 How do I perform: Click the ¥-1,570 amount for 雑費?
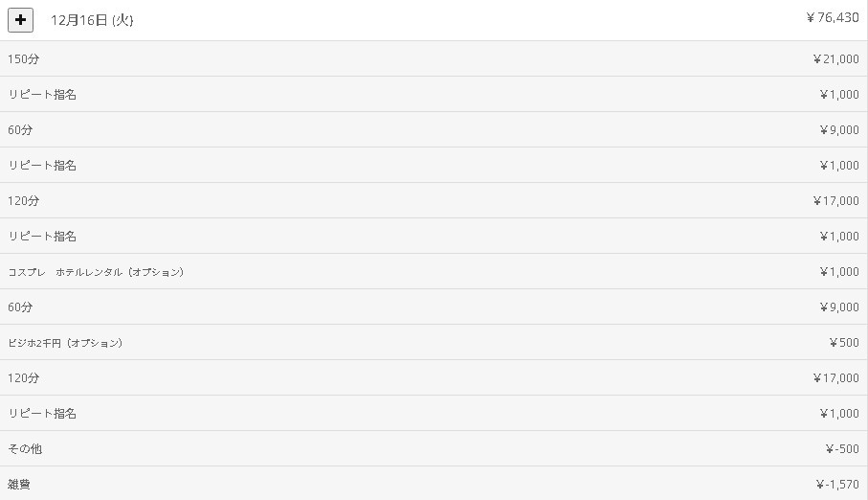tap(837, 485)
